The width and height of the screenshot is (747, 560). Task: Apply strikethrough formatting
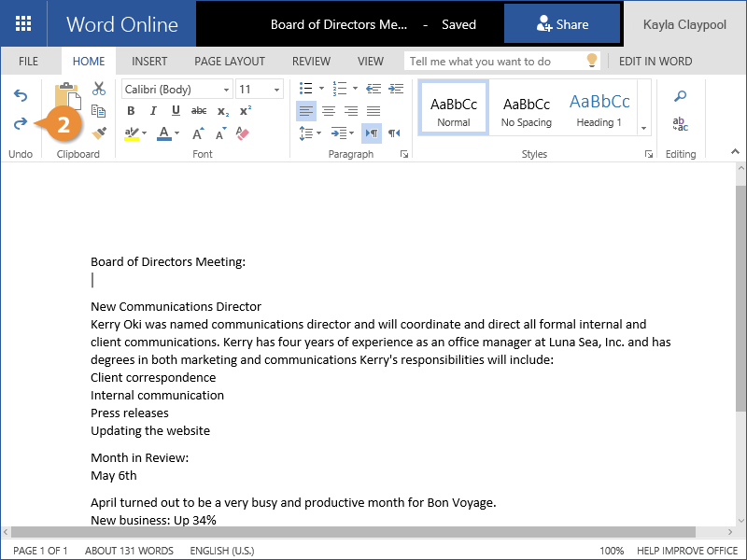click(199, 111)
